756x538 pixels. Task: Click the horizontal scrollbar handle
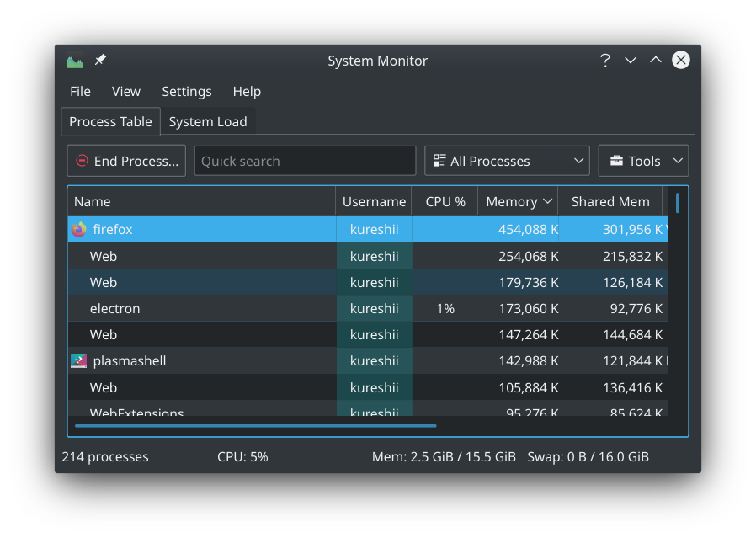click(256, 426)
